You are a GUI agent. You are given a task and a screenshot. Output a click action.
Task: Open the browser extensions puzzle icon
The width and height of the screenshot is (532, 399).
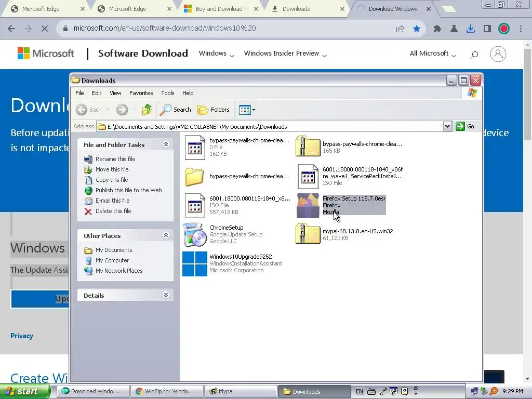tap(437, 29)
